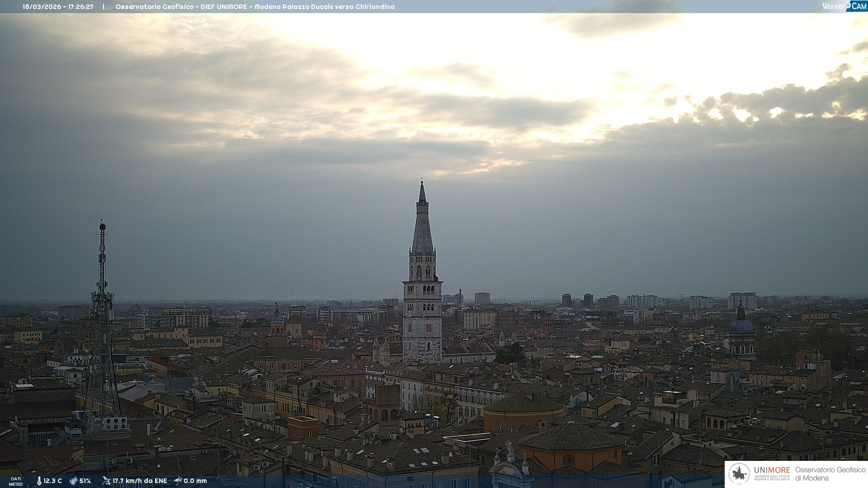Image resolution: width=868 pixels, height=488 pixels.
Task: Click the DATI METEO label
Action: tap(16, 481)
